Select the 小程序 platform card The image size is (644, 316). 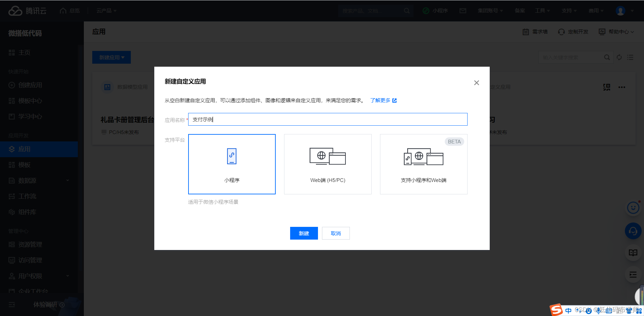click(x=232, y=164)
